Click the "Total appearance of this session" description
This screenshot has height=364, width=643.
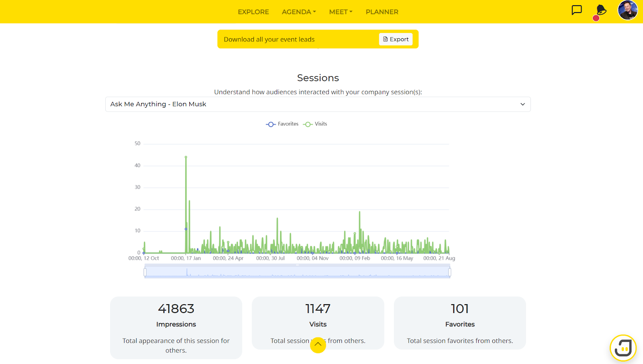[x=176, y=346]
